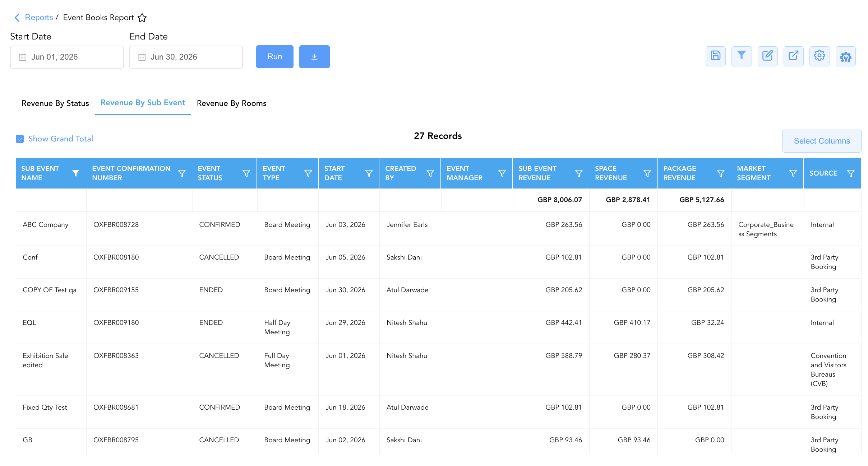Image resolution: width=868 pixels, height=466 pixels.
Task: Filter the Start Date column
Action: 369,173
